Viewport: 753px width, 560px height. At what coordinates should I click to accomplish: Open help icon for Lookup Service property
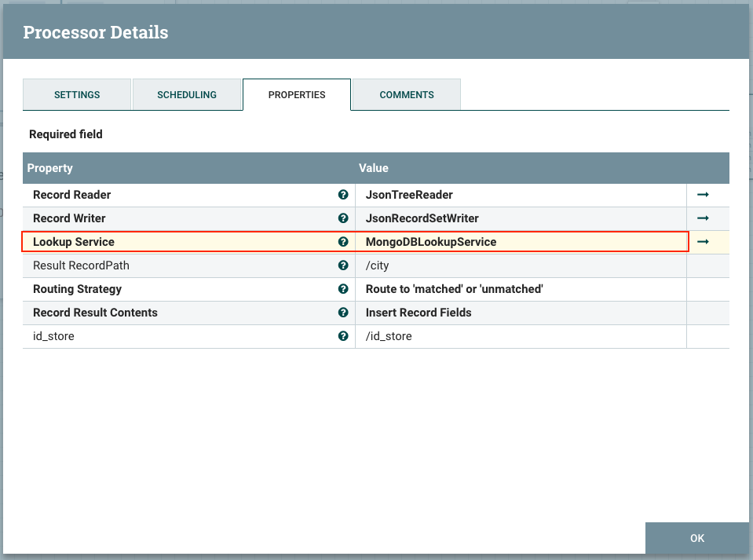pos(343,242)
